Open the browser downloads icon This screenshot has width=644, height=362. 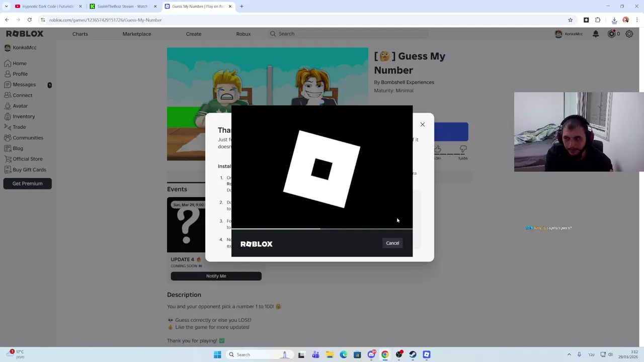614,20
